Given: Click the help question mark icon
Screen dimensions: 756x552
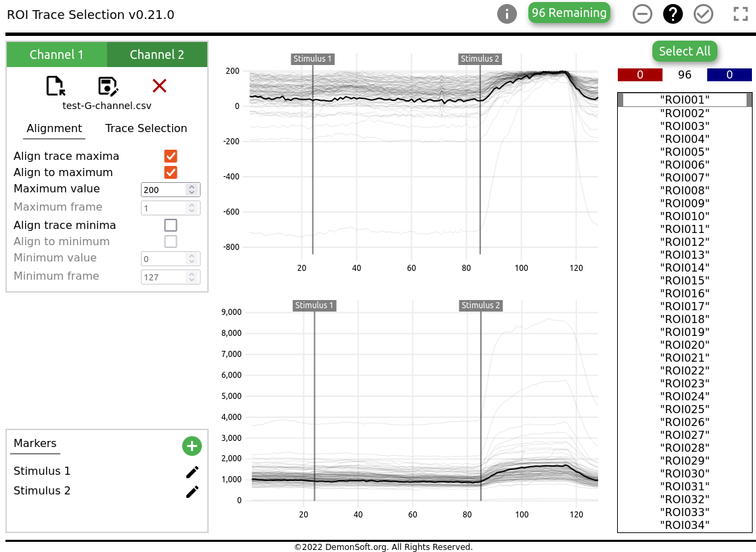Looking at the screenshot, I should pos(673,14).
